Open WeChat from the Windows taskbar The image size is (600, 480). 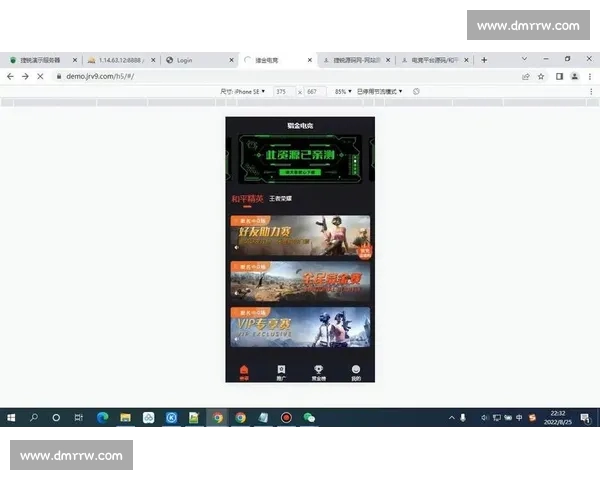(x=309, y=417)
